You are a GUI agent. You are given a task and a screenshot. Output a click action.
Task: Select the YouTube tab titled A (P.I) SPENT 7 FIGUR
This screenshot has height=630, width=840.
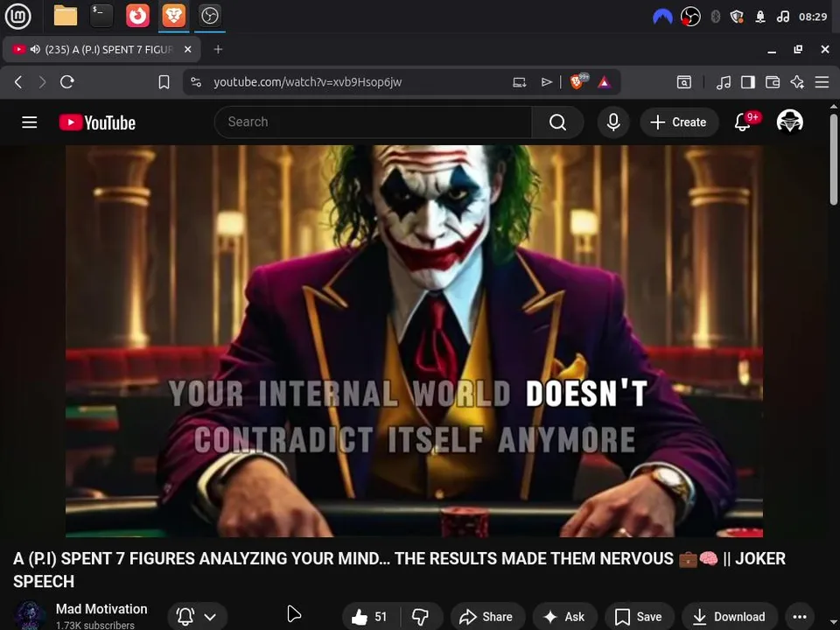click(101, 50)
